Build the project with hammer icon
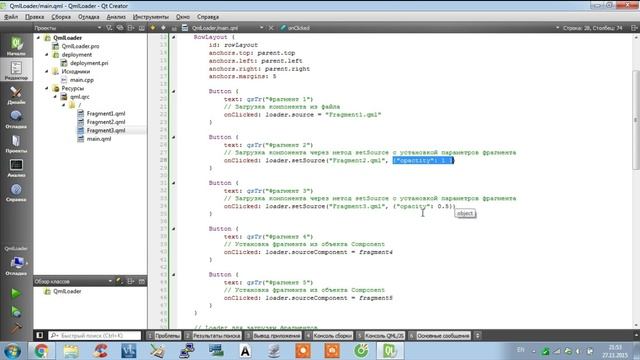640x360 pixels. pyautogui.click(x=16, y=328)
